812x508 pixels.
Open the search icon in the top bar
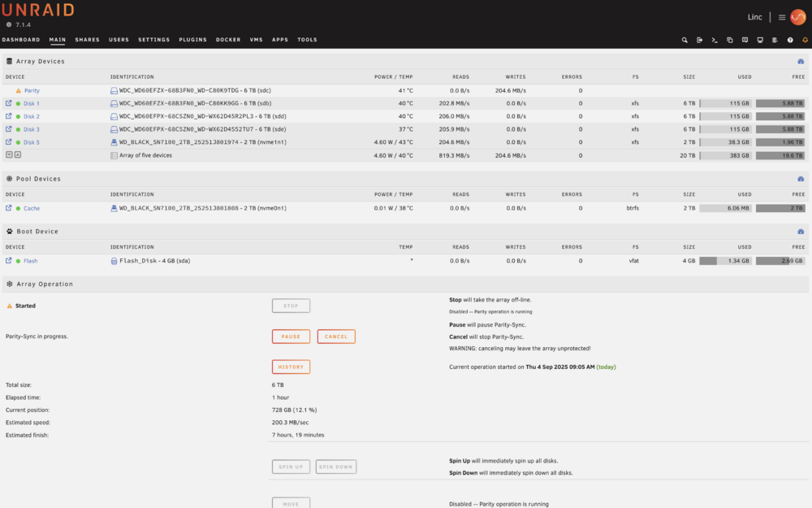click(x=685, y=40)
